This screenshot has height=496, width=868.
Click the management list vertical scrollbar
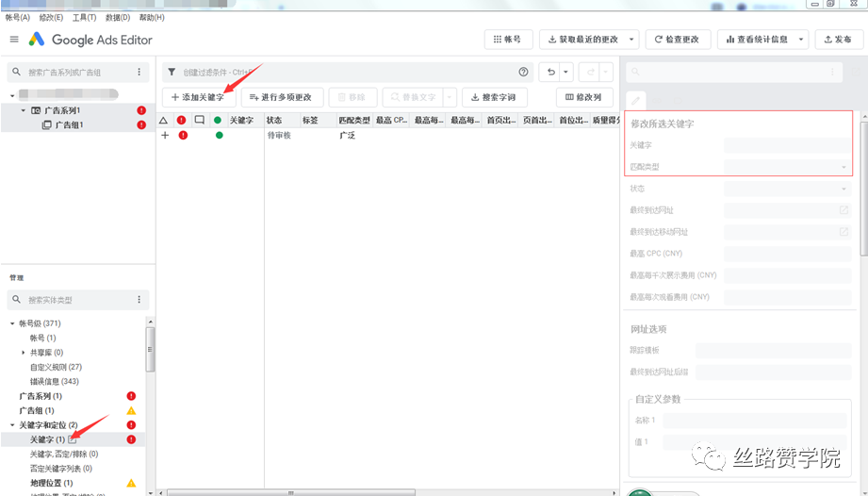click(150, 350)
